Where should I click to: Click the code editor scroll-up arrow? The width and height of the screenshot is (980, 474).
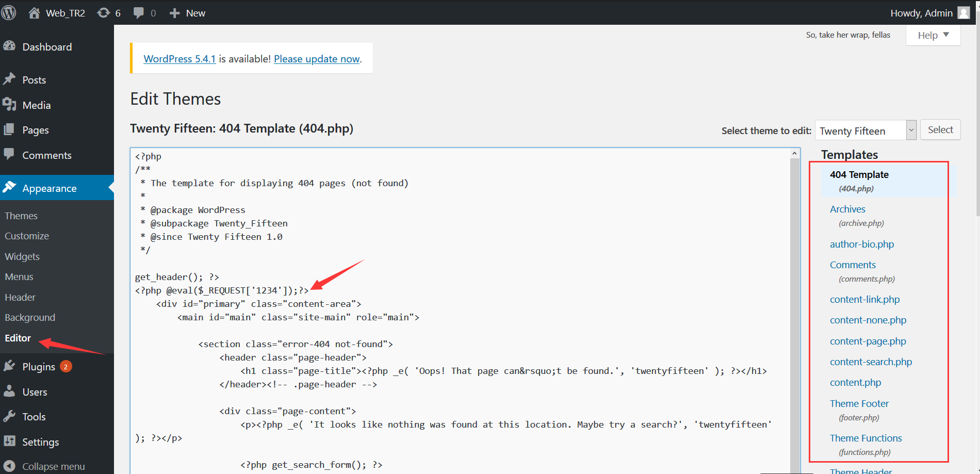click(795, 153)
